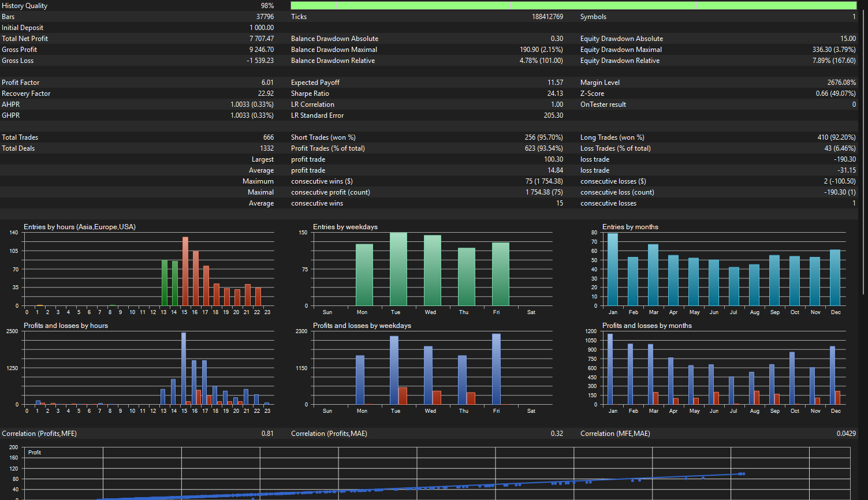Click the vertical scrollbar on the right edge

pyautogui.click(x=863, y=250)
